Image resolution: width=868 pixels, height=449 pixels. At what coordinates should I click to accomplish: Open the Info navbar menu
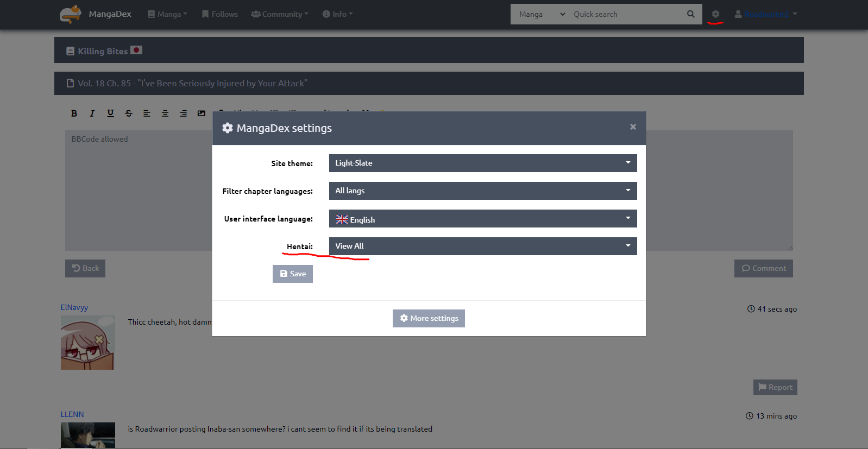click(337, 14)
